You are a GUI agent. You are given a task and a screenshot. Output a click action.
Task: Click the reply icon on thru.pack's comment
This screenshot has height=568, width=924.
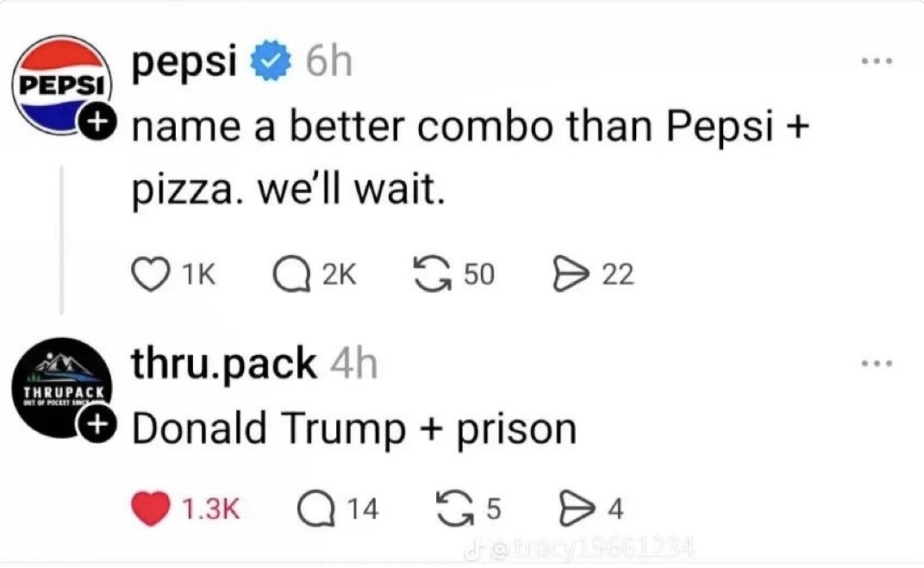317,509
